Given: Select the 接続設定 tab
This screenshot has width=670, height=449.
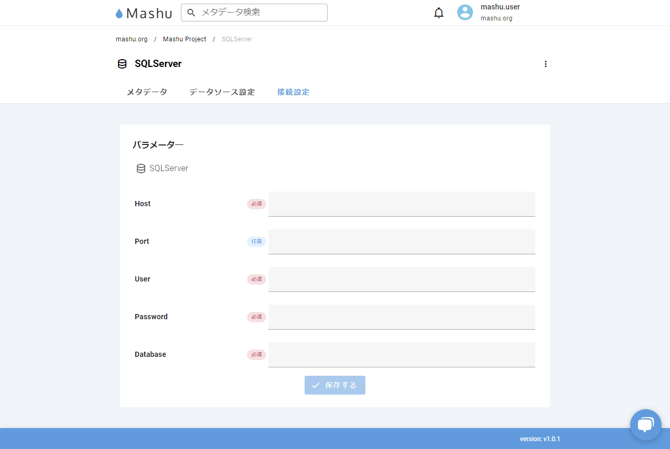Looking at the screenshot, I should point(293,92).
